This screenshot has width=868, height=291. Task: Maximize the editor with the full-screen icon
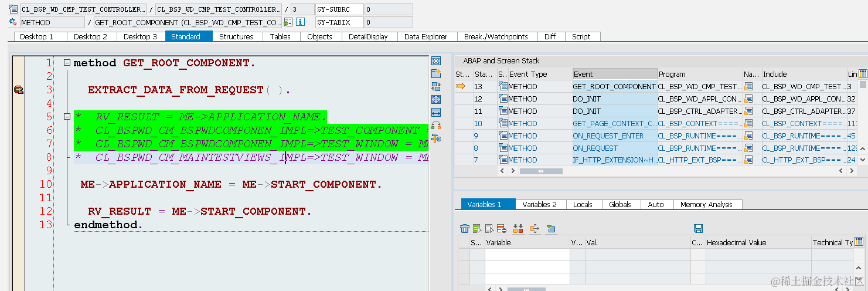click(435, 99)
